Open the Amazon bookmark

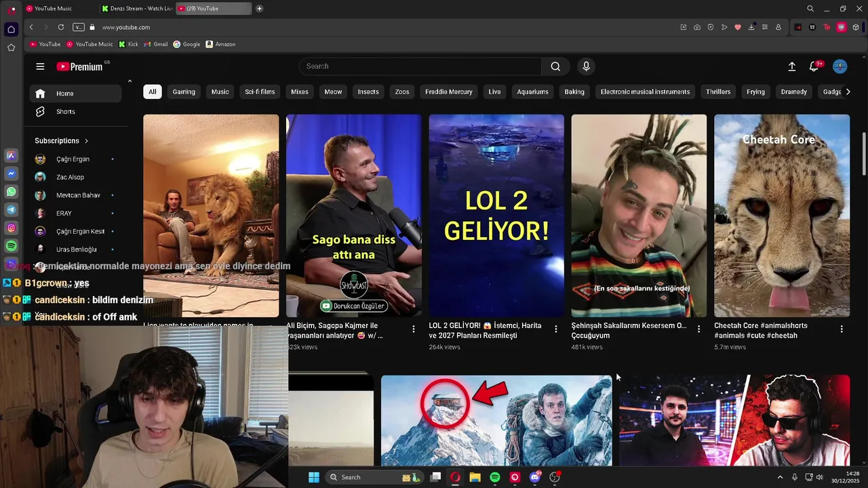[x=220, y=44]
